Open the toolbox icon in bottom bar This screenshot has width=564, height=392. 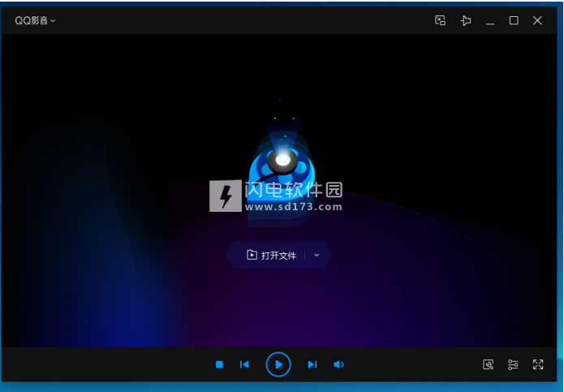tap(488, 364)
